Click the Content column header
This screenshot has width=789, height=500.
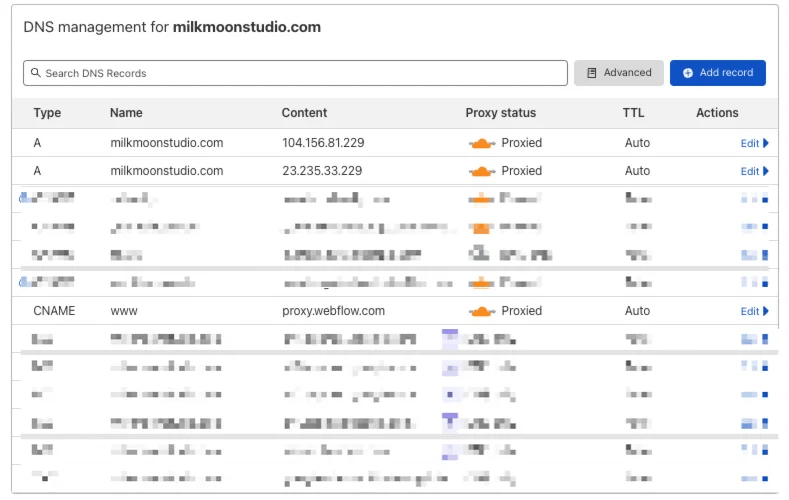304,113
